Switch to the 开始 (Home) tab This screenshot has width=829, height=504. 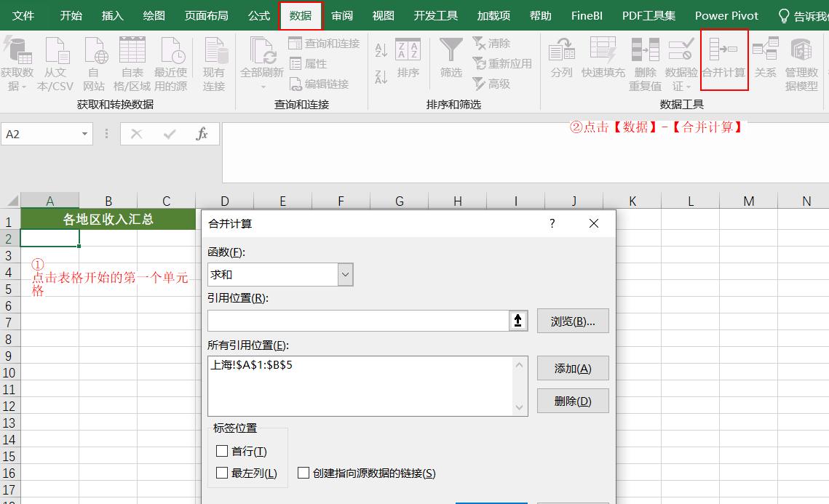pyautogui.click(x=71, y=16)
